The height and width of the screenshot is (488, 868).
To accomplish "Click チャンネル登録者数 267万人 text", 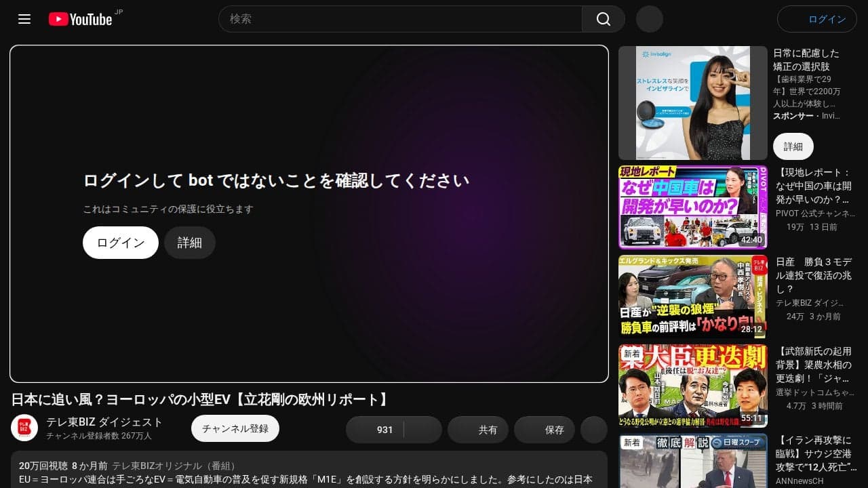I will point(99,436).
